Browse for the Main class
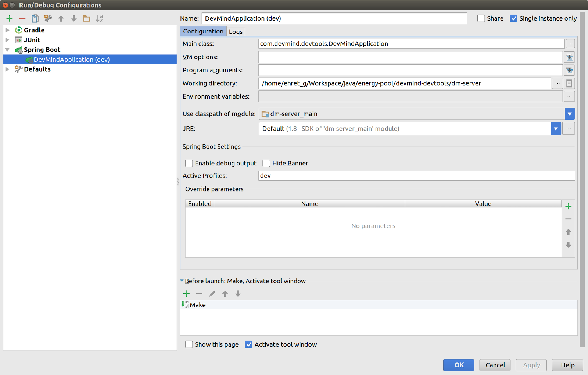 pyautogui.click(x=570, y=44)
